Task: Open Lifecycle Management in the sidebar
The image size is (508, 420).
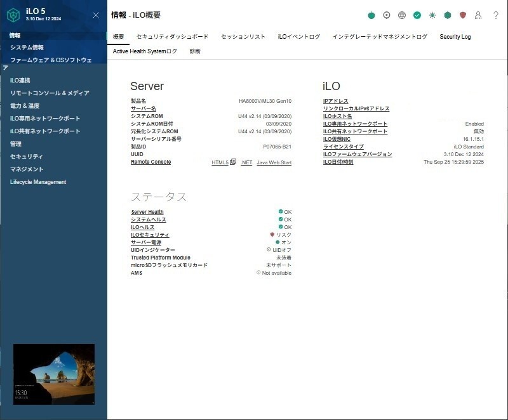Action: pyautogui.click(x=38, y=182)
